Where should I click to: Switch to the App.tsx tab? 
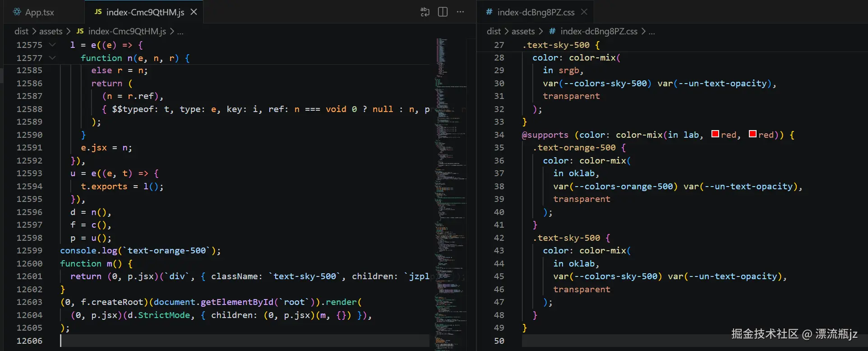(34, 12)
